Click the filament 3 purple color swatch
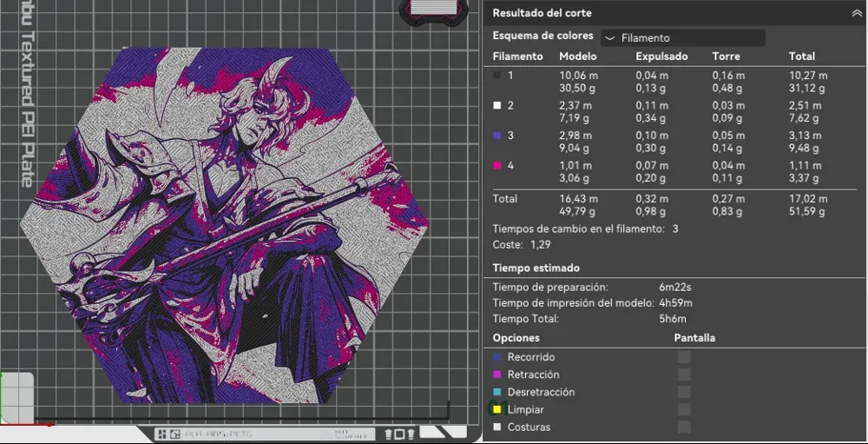This screenshot has width=868, height=444. tap(497, 136)
